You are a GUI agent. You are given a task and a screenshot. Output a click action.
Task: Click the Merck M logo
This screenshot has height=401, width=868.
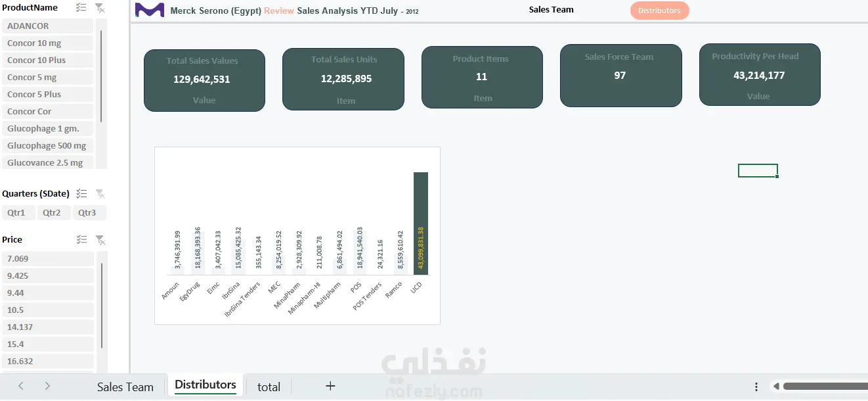(x=150, y=10)
